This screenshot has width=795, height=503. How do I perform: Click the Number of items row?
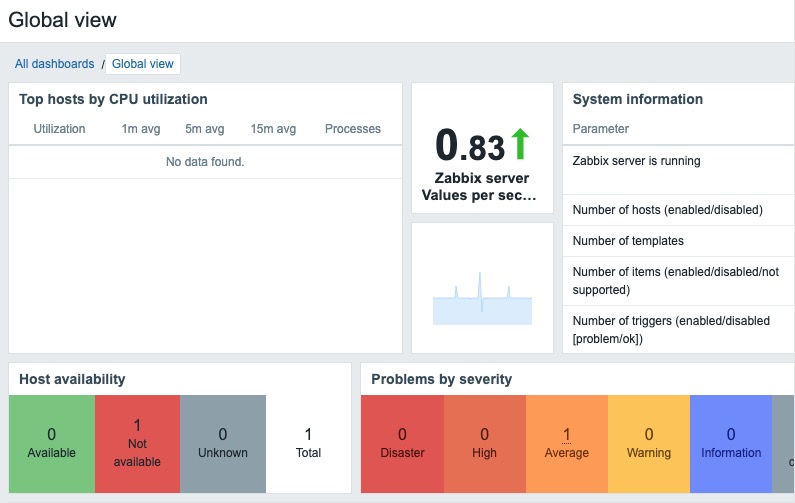(x=679, y=281)
